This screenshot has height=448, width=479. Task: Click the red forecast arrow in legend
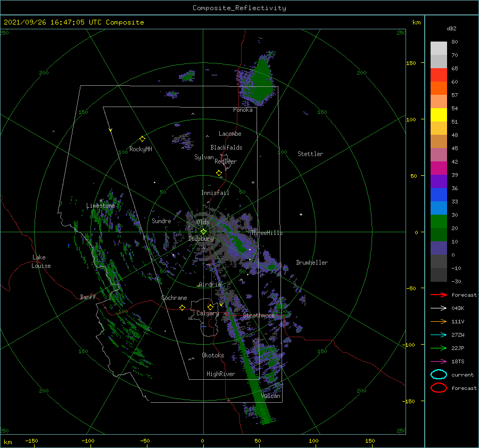point(439,295)
